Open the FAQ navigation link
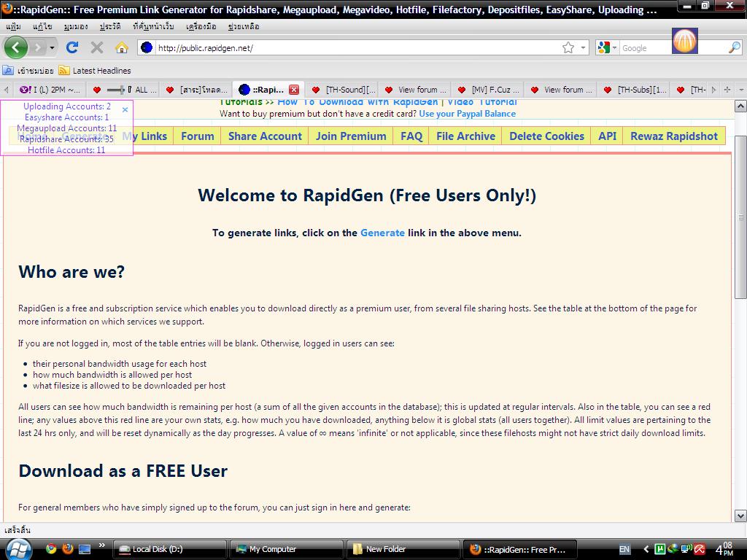747x560 pixels. coord(411,136)
